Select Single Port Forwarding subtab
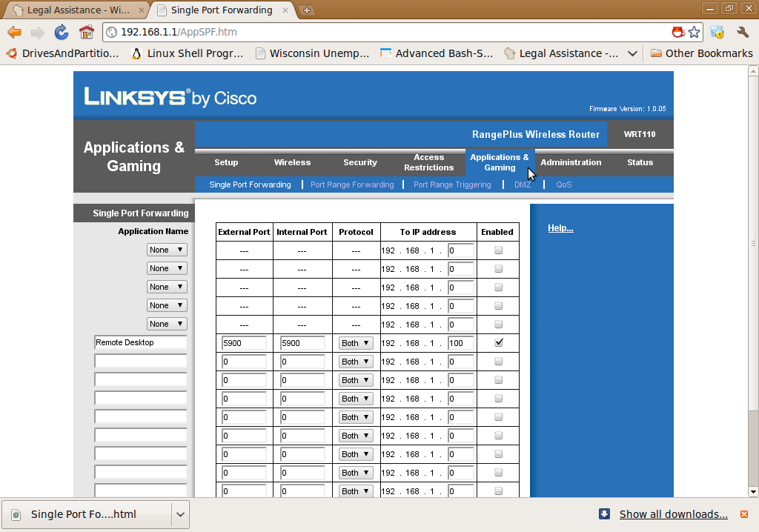Image resolution: width=759 pixels, height=532 pixels. point(250,184)
